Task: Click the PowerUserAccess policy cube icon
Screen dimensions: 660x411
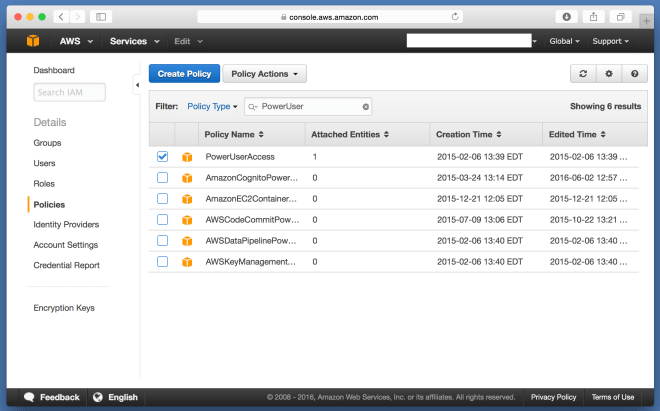Action: coord(186,157)
